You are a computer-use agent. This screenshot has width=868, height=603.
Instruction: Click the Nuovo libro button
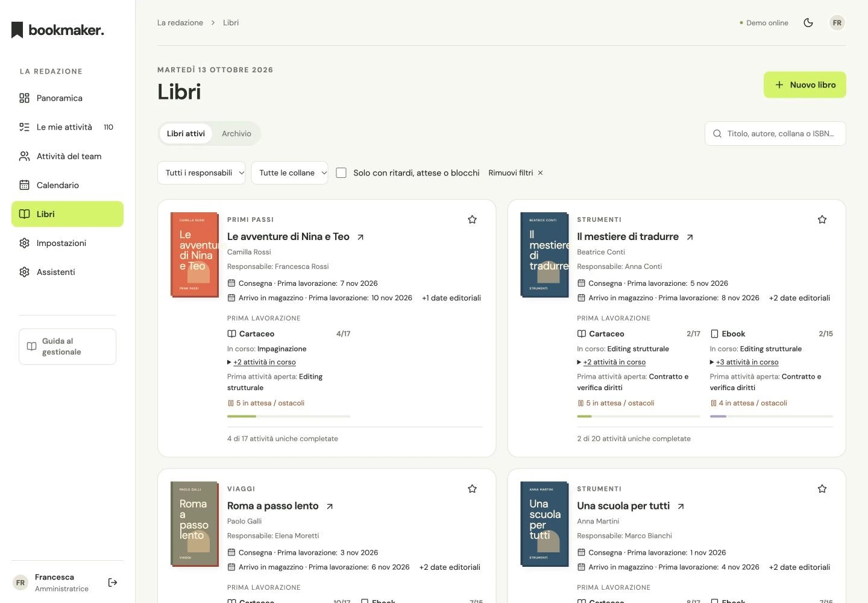click(805, 85)
